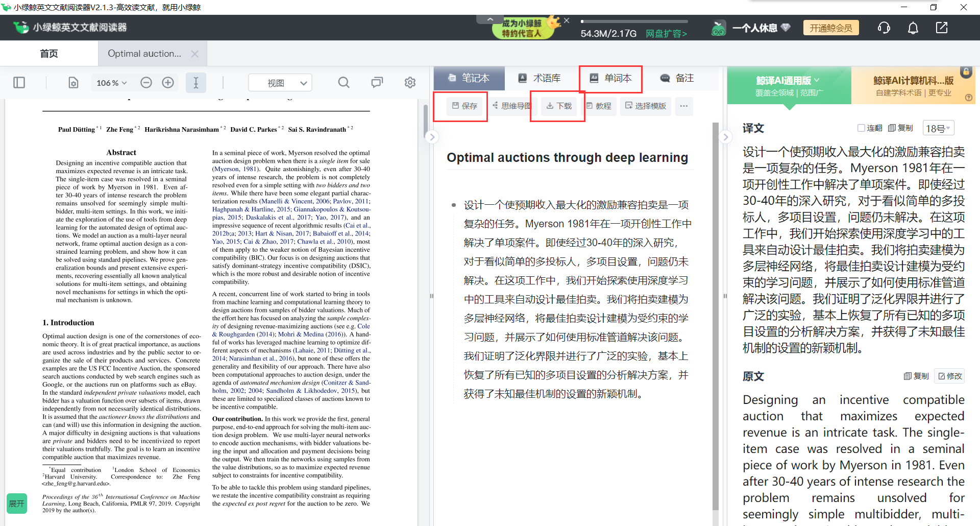Select the text cursor tool
This screenshot has width=980, height=526.
coord(196,83)
